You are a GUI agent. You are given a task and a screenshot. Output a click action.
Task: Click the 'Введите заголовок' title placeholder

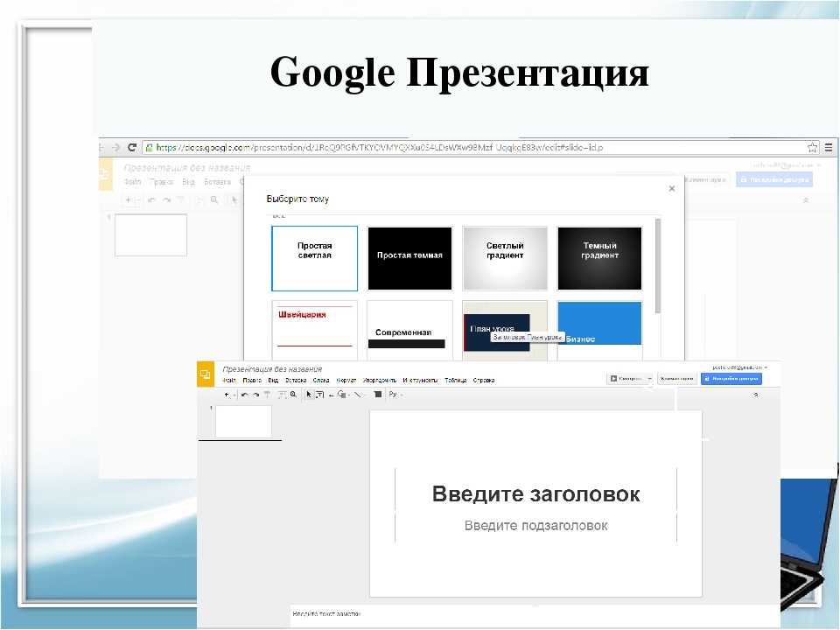coord(535,494)
